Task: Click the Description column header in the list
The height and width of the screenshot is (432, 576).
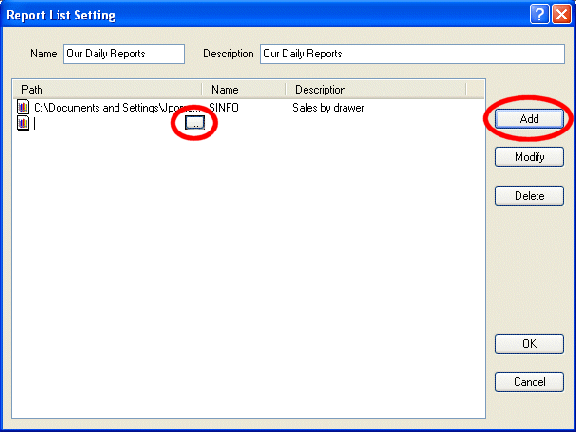Action: pyautogui.click(x=376, y=90)
